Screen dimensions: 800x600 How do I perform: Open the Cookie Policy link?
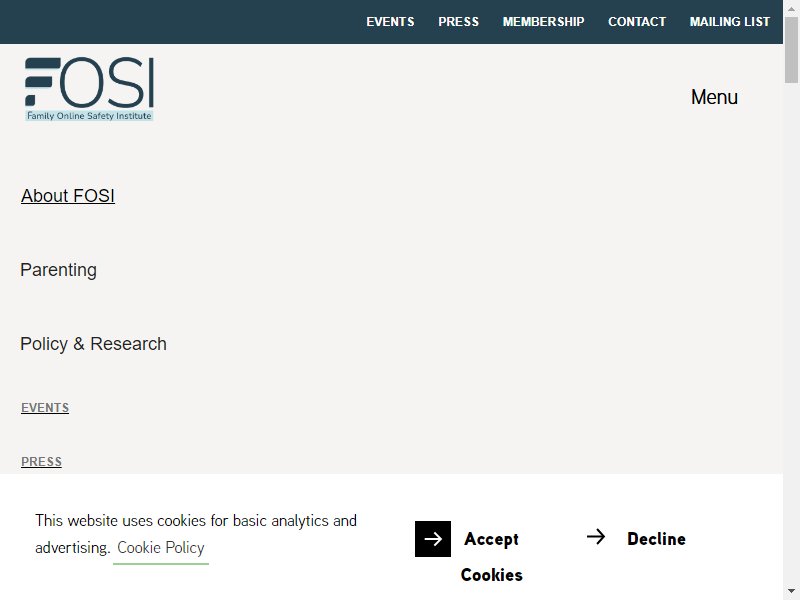pos(161,547)
